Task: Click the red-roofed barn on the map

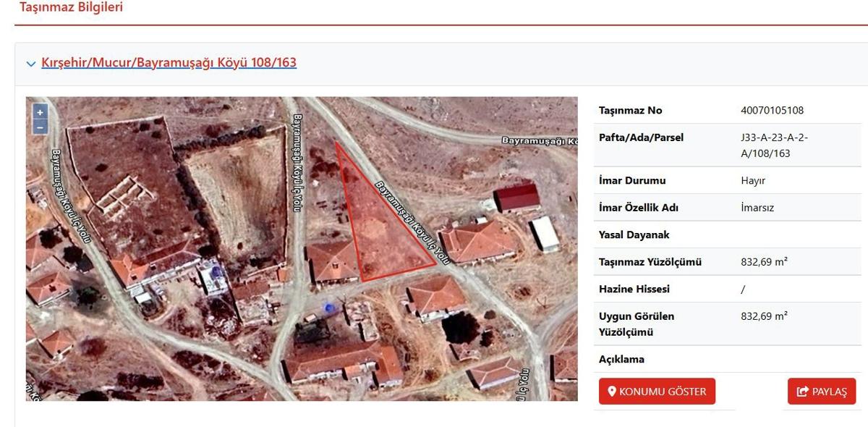Action: pos(517,197)
